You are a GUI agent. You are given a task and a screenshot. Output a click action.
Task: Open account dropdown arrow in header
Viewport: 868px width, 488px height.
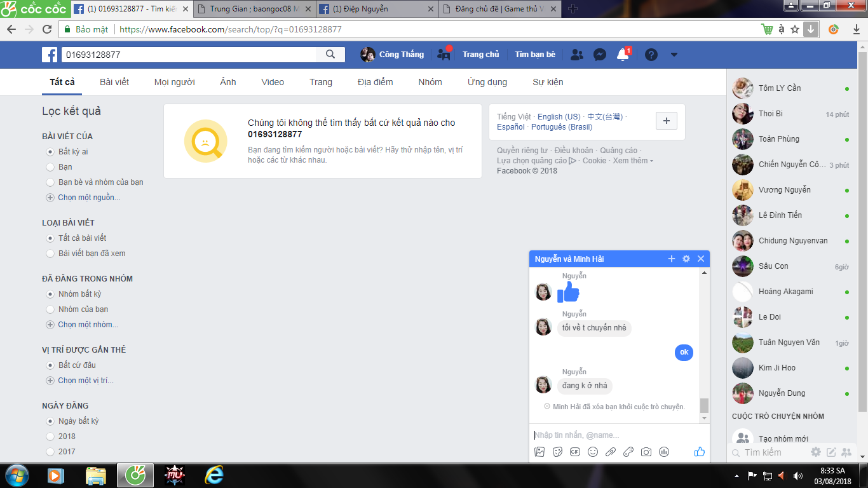(x=674, y=55)
